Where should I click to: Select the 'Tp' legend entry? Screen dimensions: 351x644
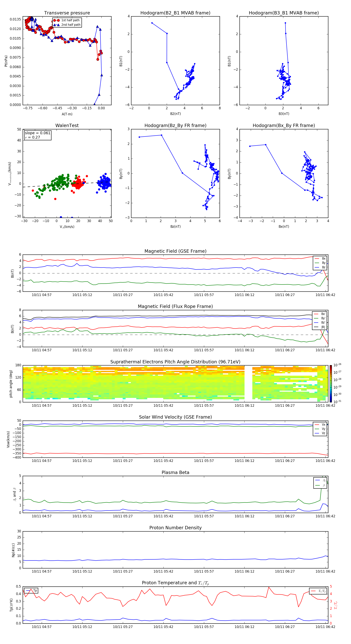(31, 591)
